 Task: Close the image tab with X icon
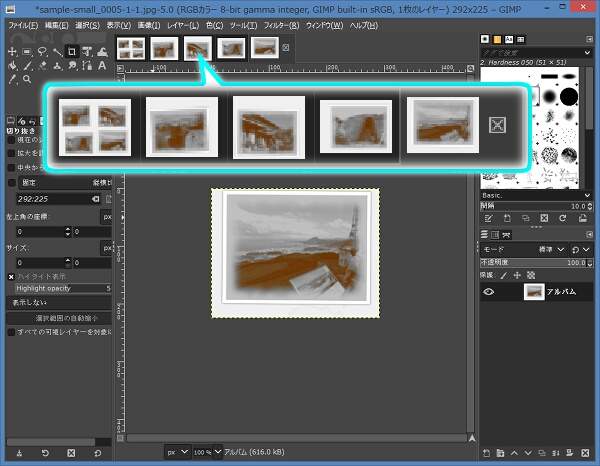click(287, 47)
